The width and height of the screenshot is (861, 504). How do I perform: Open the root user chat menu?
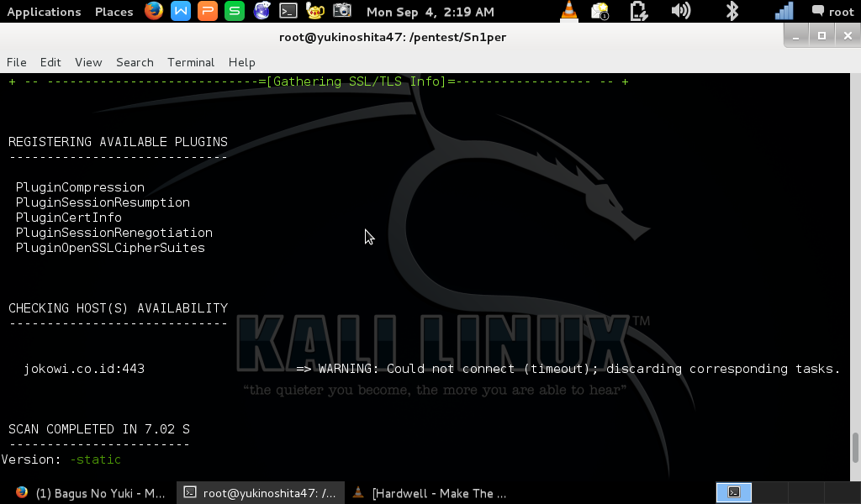pyautogui.click(x=833, y=12)
